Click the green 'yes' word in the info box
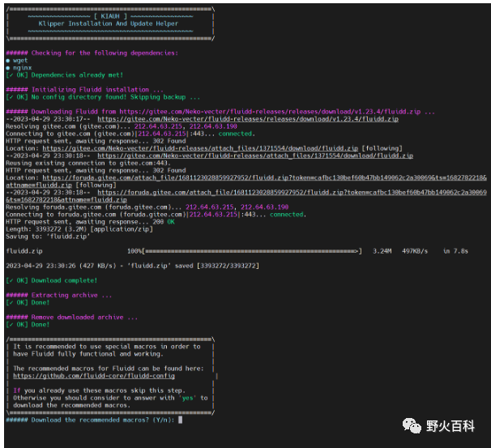This screenshot has height=448, width=491. 188,398
